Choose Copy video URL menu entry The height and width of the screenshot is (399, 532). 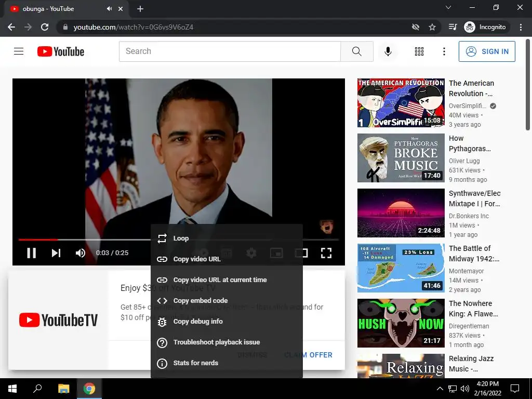pyautogui.click(x=227, y=259)
